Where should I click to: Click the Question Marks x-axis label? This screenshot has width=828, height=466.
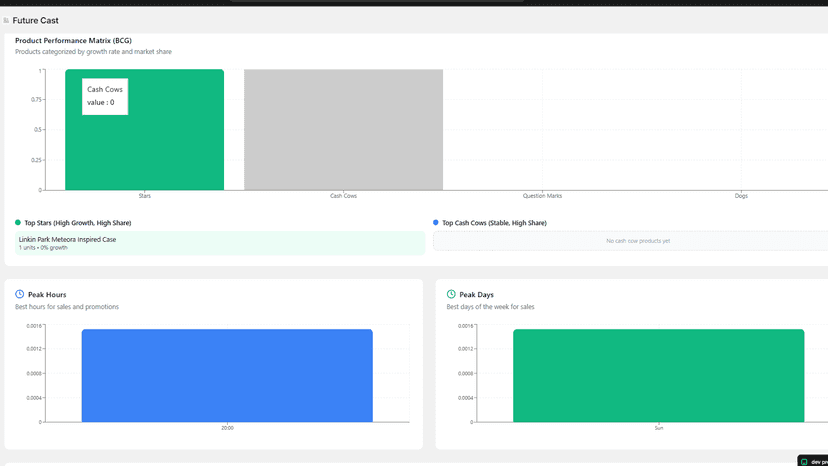tap(542, 196)
